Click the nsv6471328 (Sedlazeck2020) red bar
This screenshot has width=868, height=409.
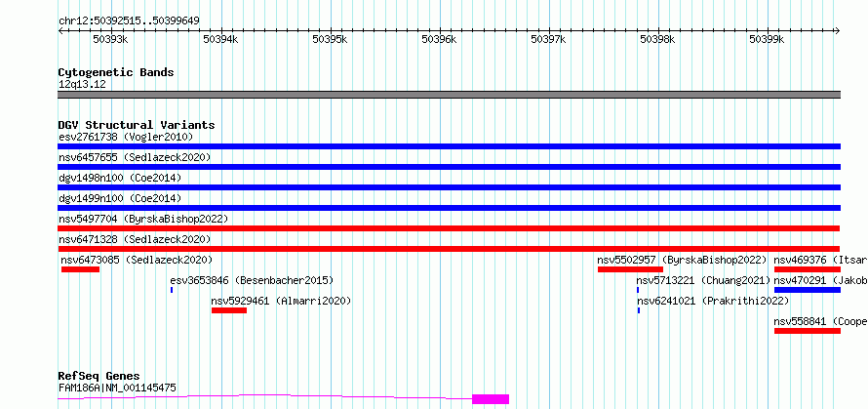tap(449, 249)
